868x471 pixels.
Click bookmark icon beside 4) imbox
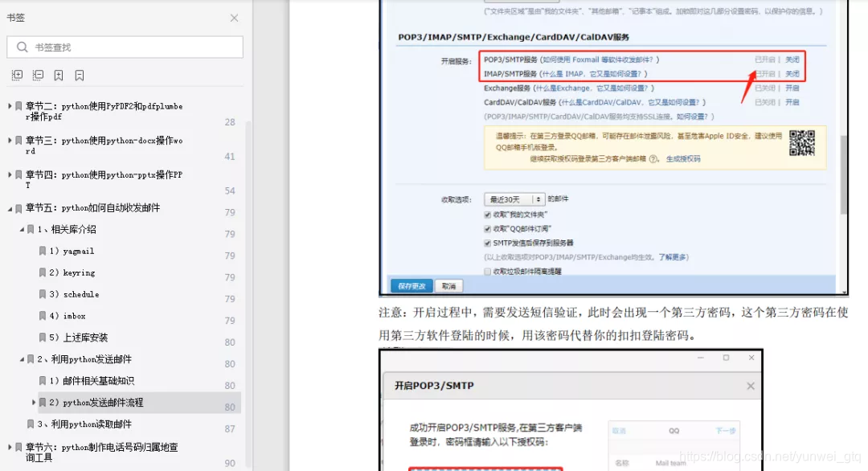43,316
